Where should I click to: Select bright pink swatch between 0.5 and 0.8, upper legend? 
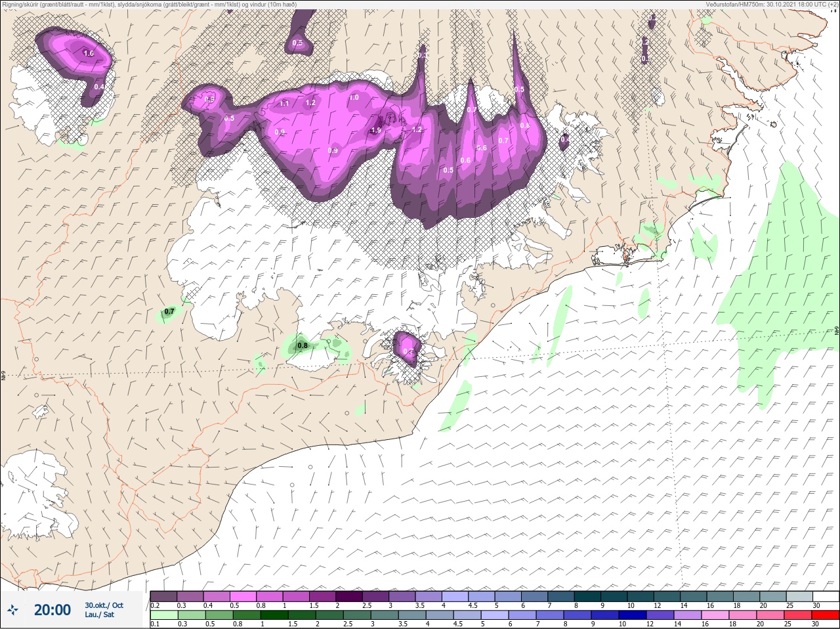pyautogui.click(x=244, y=596)
